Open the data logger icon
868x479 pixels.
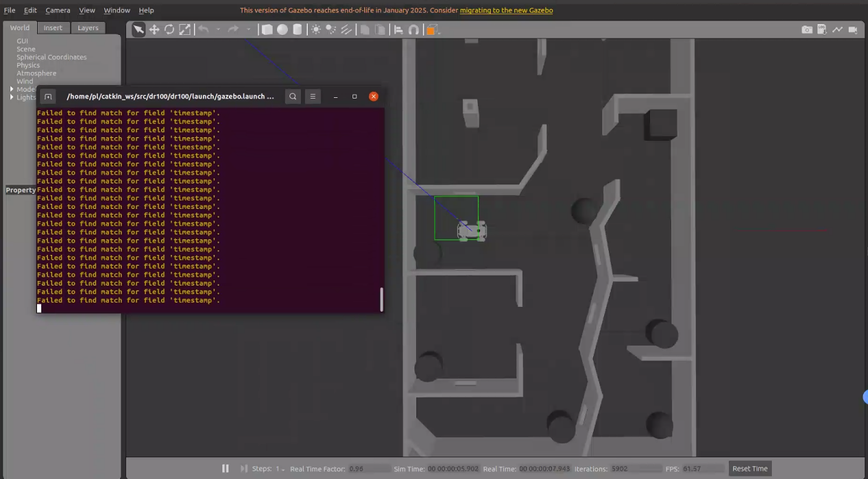click(822, 29)
